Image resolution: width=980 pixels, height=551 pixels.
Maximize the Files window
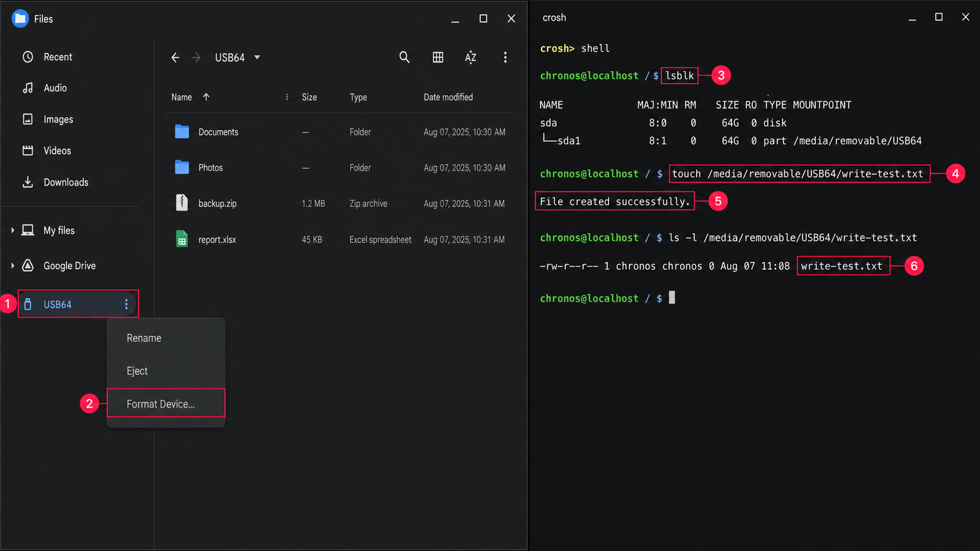click(483, 19)
